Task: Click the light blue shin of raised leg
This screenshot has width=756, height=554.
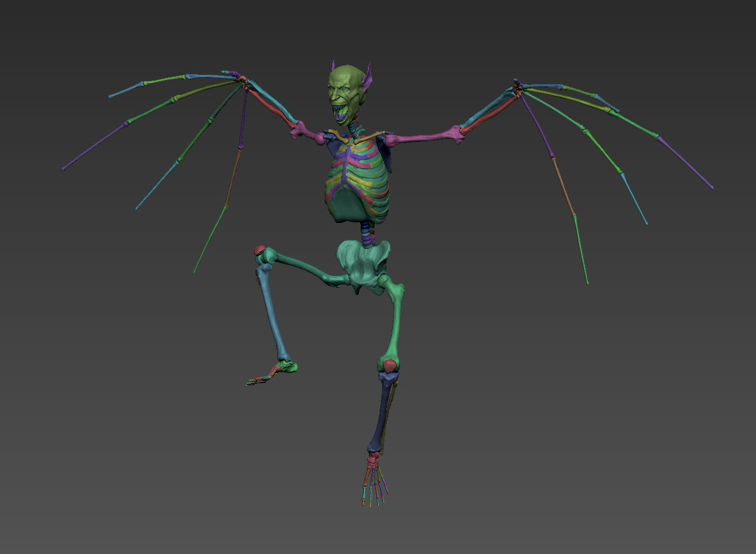Action: coord(272,313)
